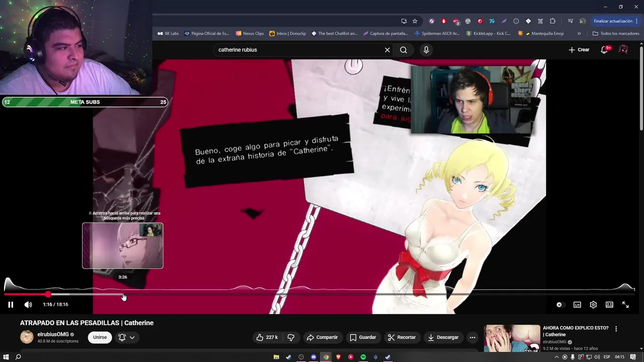The height and width of the screenshot is (362, 644).
Task: Click the 3:26 seek preview thumbnail
Action: click(x=123, y=246)
